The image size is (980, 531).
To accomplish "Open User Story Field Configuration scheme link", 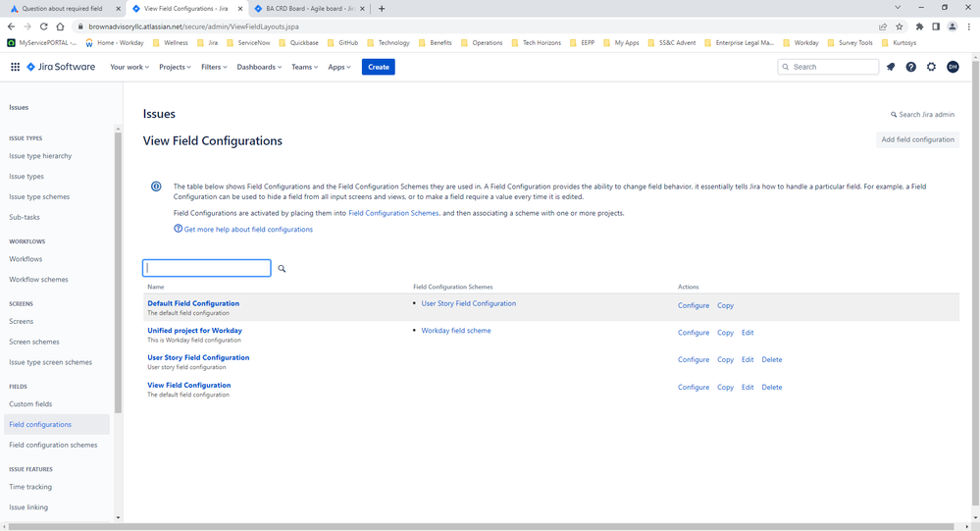I will [468, 303].
